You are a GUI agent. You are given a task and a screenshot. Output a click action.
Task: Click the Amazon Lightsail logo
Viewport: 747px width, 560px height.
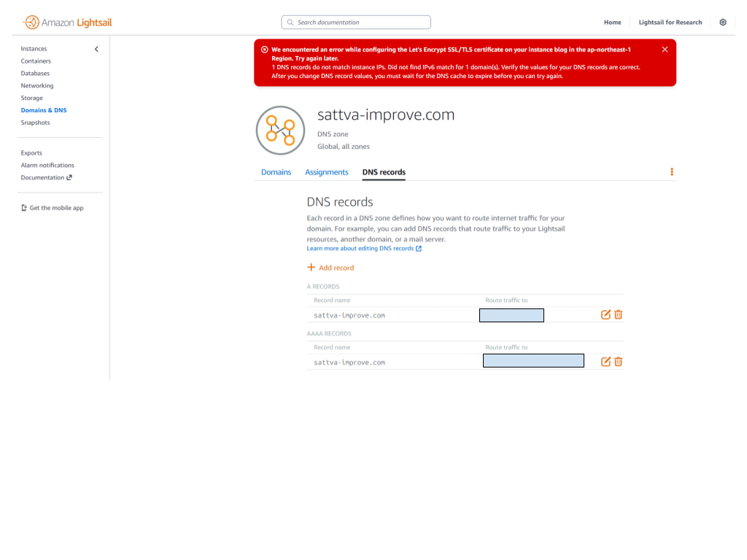coord(68,23)
